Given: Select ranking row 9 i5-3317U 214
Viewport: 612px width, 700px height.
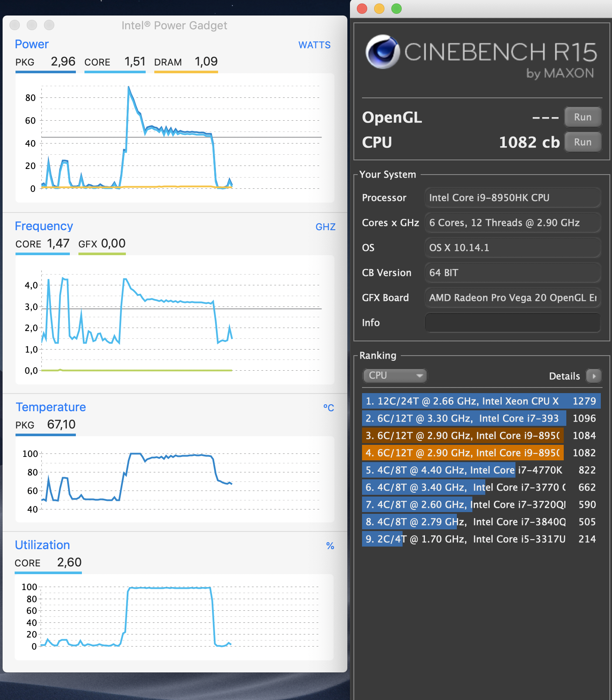Looking at the screenshot, I should click(481, 539).
